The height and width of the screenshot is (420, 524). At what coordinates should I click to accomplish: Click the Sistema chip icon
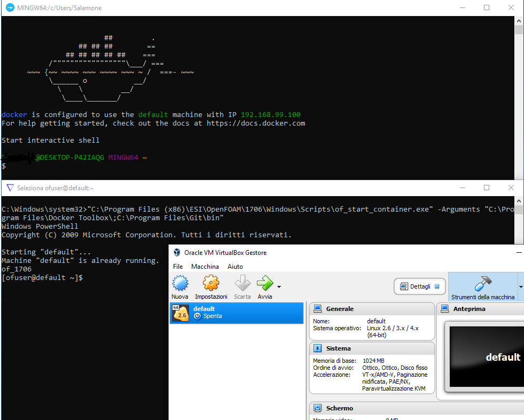(317, 348)
